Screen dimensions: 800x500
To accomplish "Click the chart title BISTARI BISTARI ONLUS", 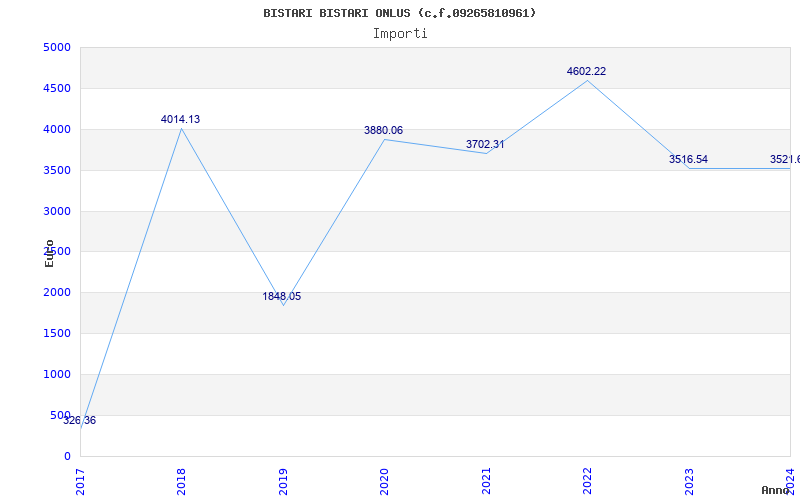I will pyautogui.click(x=399, y=13).
